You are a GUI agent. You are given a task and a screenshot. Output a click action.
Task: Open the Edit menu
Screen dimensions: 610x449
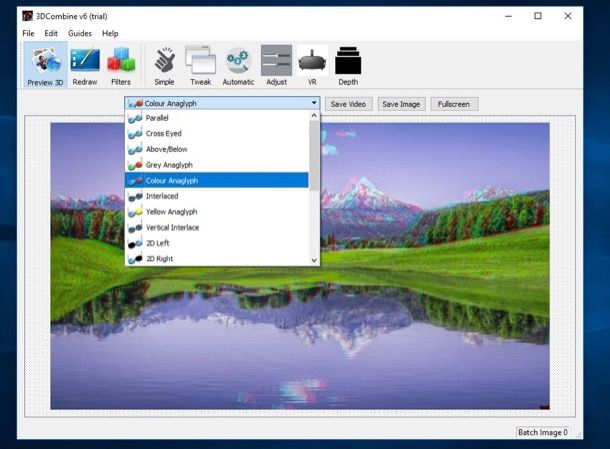[x=51, y=33]
